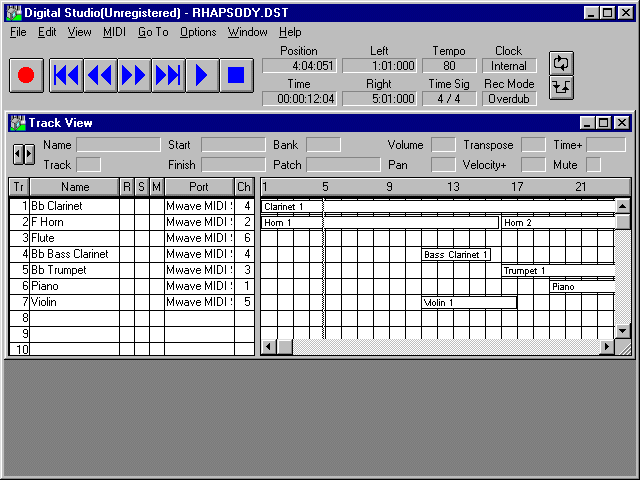Open the Clock Internal selector
This screenshot has width=640, height=480.
(509, 66)
